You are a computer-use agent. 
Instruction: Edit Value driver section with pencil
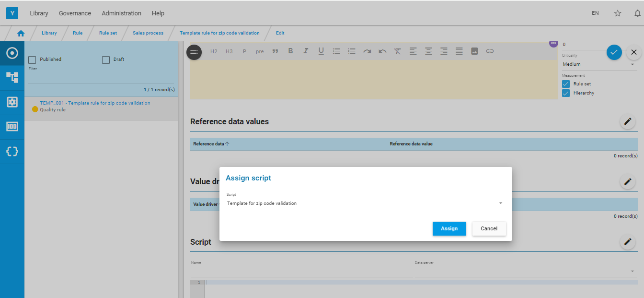point(627,182)
